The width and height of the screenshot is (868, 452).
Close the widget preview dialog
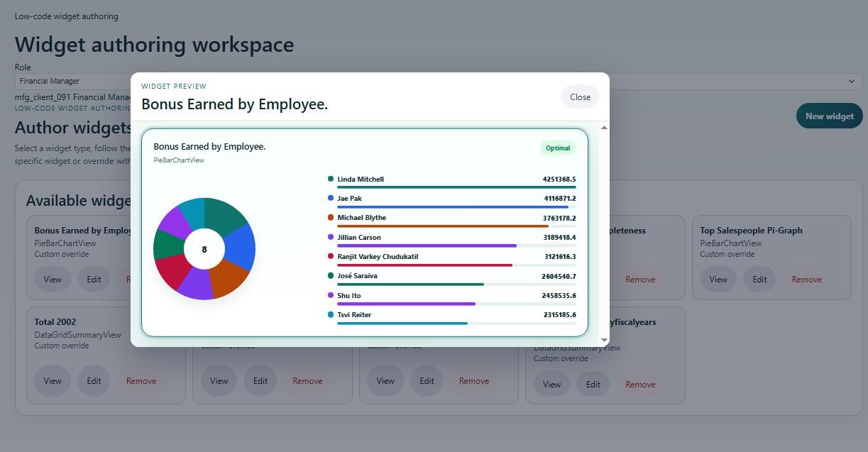(580, 97)
